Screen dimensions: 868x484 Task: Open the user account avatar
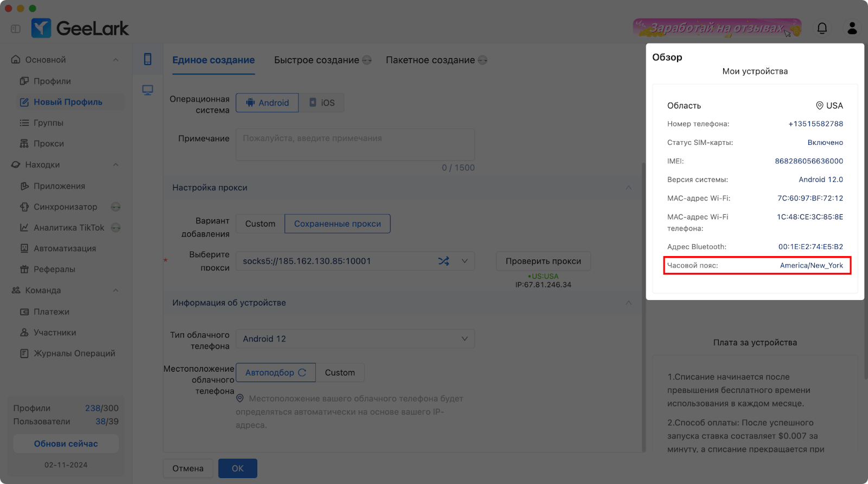click(x=852, y=28)
